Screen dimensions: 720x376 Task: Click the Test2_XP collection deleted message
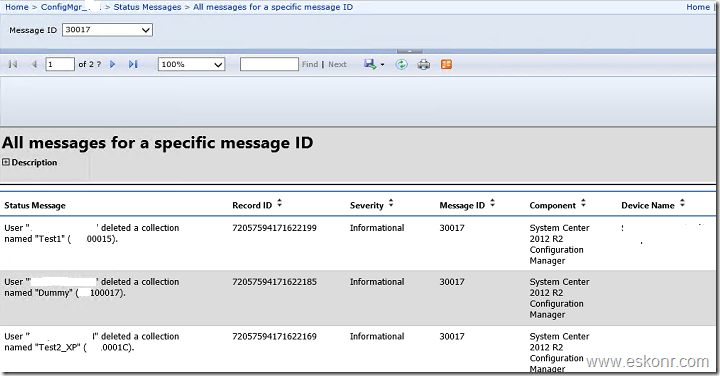[92, 342]
